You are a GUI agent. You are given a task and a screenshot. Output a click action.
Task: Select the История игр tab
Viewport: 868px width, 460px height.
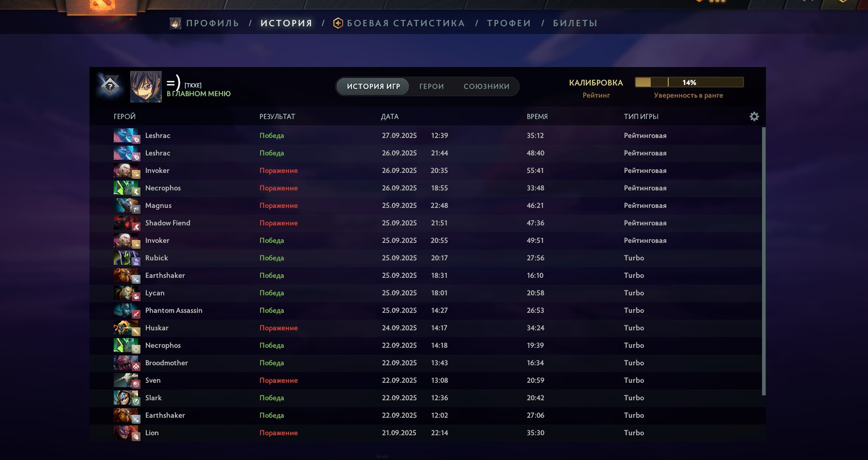pyautogui.click(x=373, y=86)
